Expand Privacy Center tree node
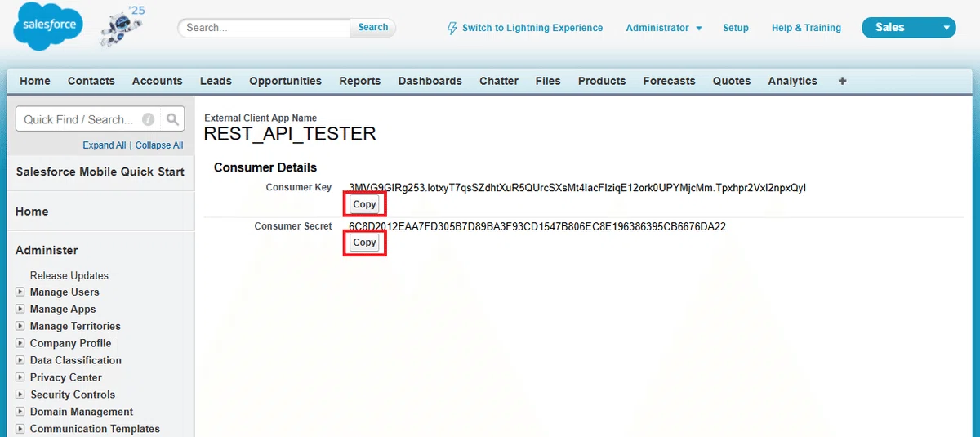 tap(20, 377)
